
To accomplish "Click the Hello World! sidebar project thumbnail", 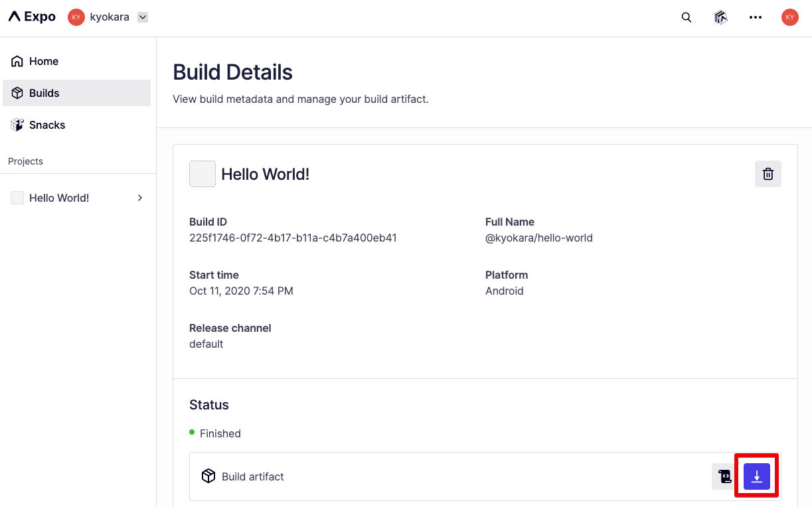I will click(x=17, y=197).
